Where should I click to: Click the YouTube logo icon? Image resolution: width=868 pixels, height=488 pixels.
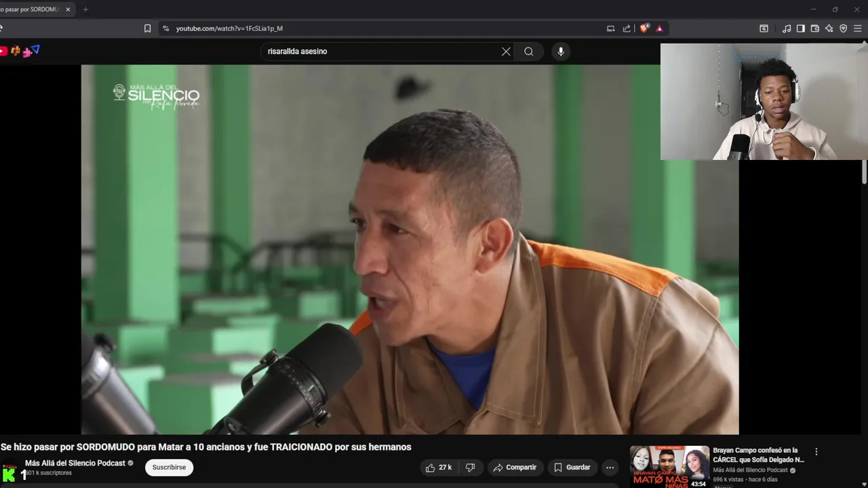(x=3, y=51)
